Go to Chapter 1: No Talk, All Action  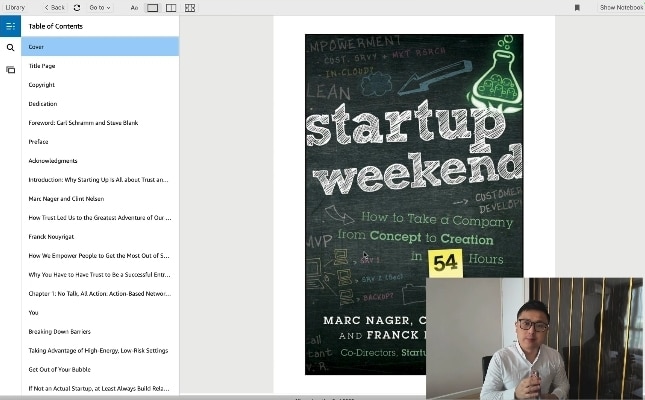(x=100, y=293)
